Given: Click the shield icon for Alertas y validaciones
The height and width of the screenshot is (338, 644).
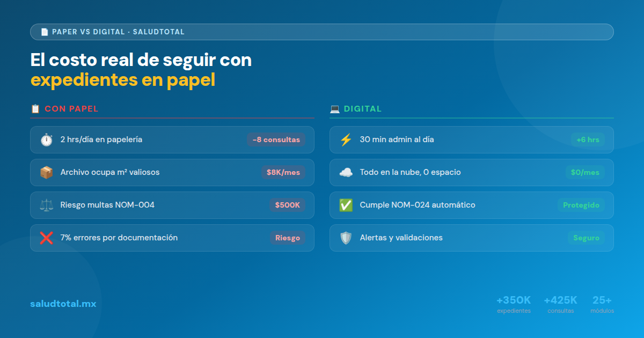Looking at the screenshot, I should pyautogui.click(x=347, y=238).
